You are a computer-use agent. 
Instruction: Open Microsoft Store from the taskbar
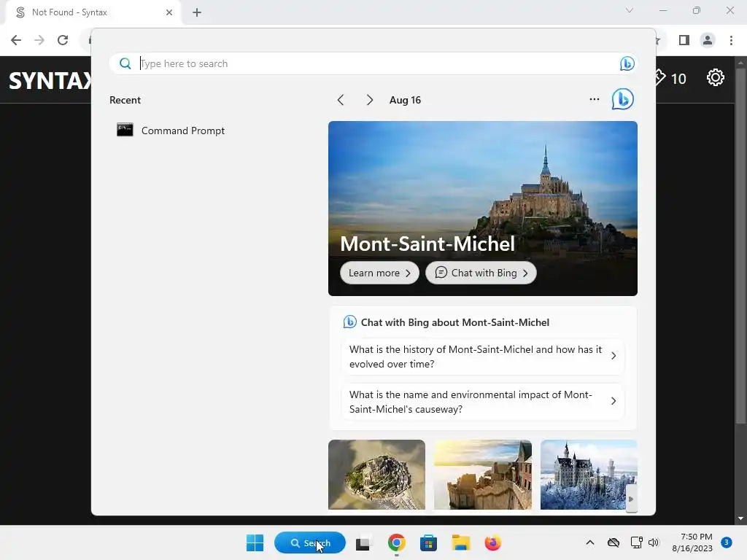tap(428, 542)
